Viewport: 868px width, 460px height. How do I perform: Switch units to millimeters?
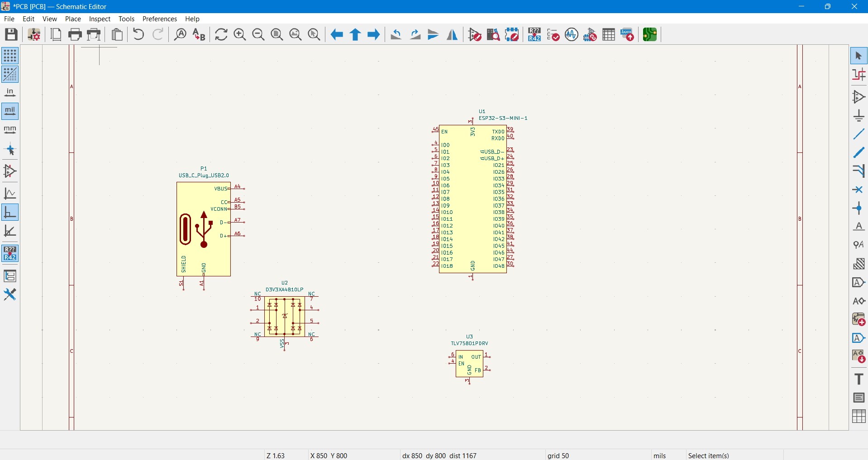tap(10, 130)
